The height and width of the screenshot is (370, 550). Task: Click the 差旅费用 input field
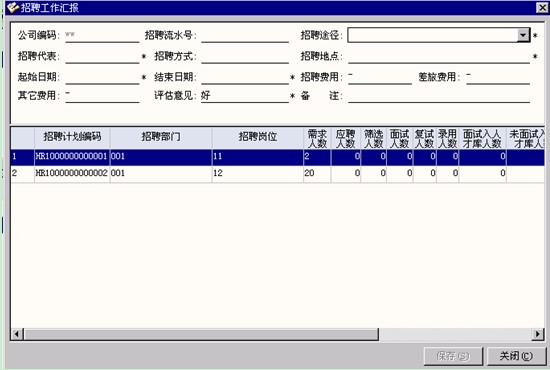coord(498,77)
